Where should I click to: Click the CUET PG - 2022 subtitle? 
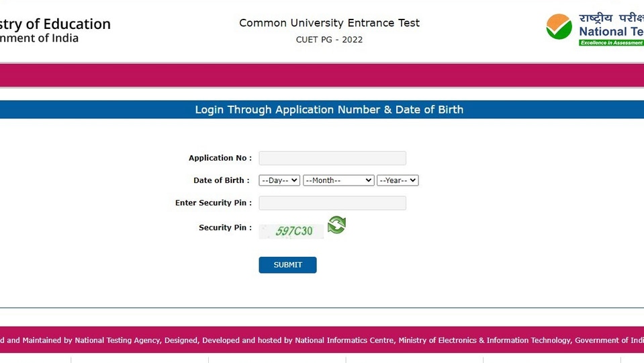[330, 40]
